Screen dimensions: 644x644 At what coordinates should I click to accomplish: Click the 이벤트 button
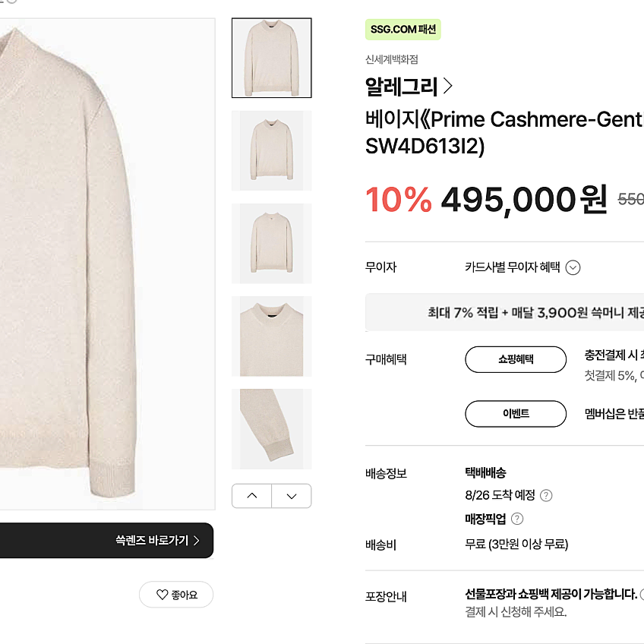point(516,414)
